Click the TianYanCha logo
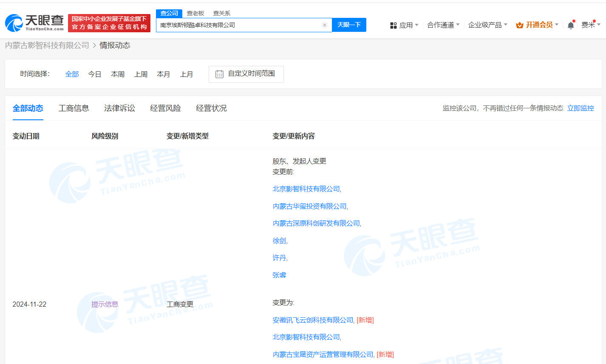The width and height of the screenshot is (606, 364). coord(34,23)
